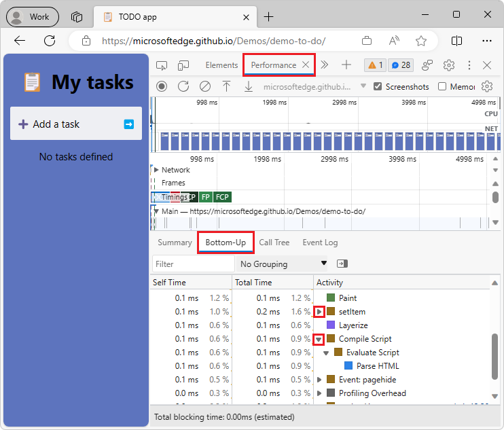
Task: Enable the Memory checkbox
Action: 442,86
